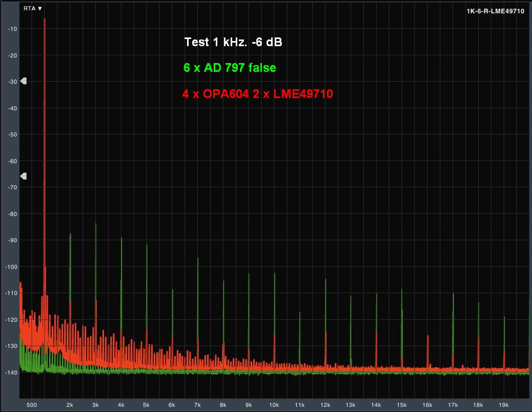Screen dimensions: 532x412
Task: Click the red '4 x OPA604 2 x LME49710' legend
Action: point(257,94)
